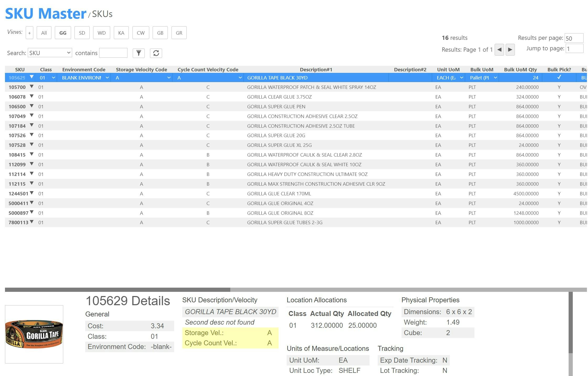
Task: Click the Results per page input field
Action: [574, 38]
